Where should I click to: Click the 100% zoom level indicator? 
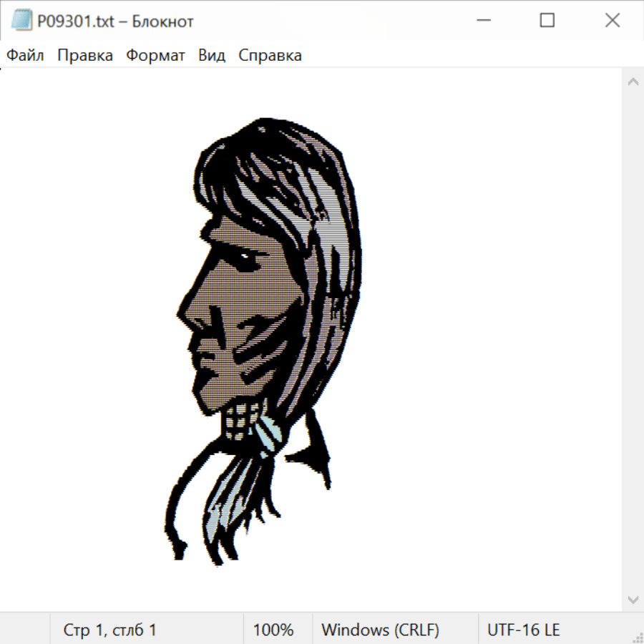273,630
